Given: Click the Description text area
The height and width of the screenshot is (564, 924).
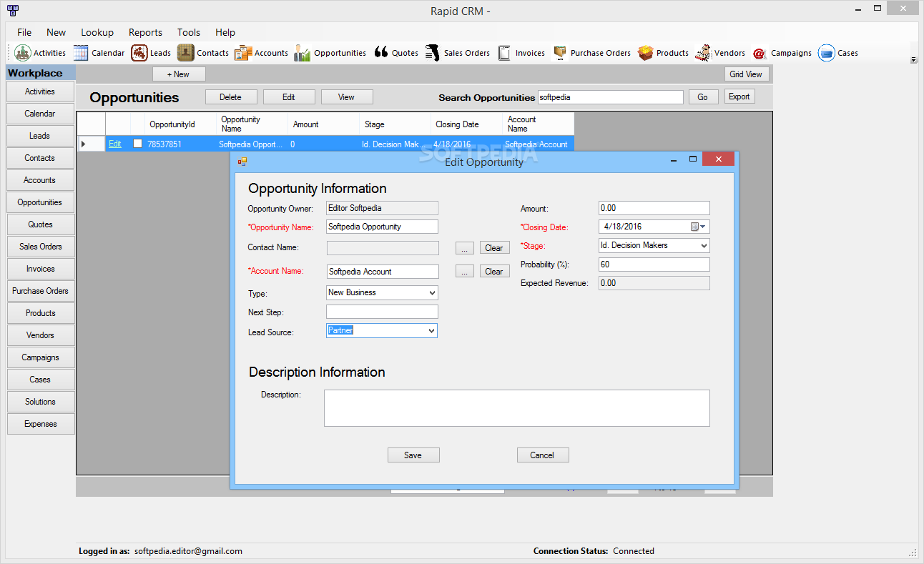Looking at the screenshot, I should pyautogui.click(x=517, y=408).
